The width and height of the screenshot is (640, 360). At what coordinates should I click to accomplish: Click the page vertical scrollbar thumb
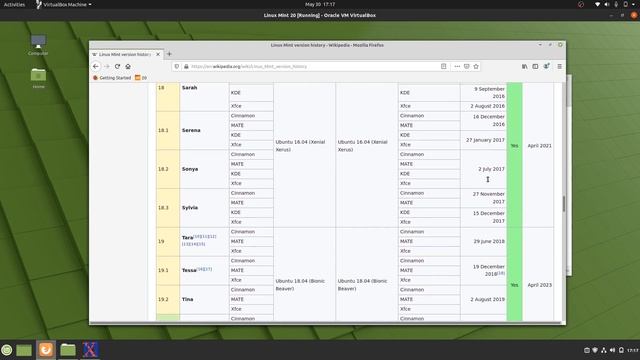(564, 203)
